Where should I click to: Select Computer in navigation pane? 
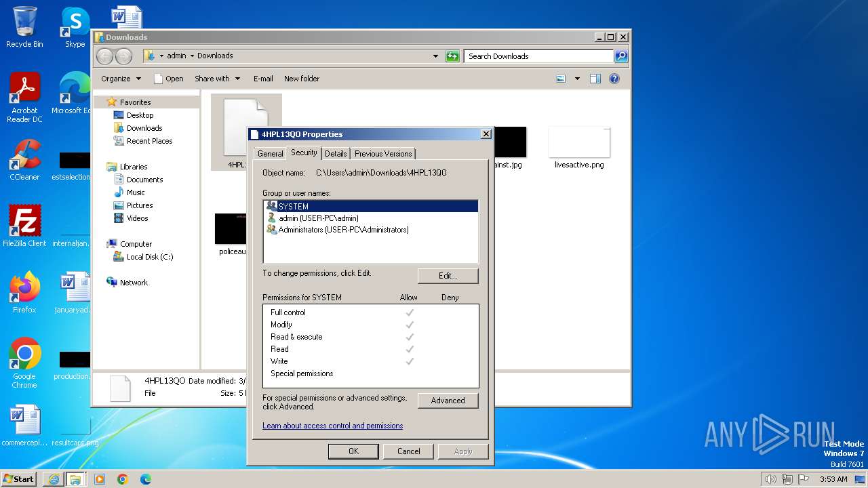pos(136,244)
